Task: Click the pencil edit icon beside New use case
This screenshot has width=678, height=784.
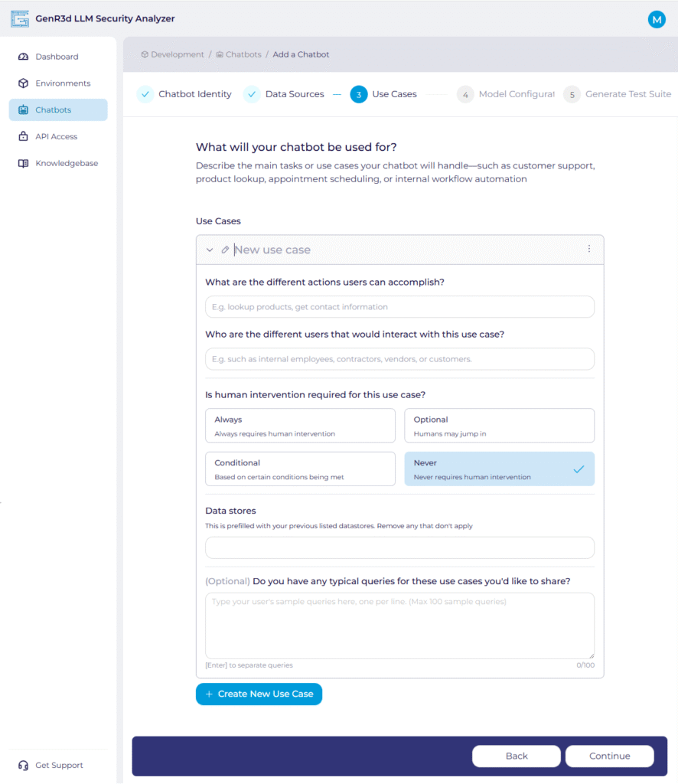Action: [x=225, y=250]
